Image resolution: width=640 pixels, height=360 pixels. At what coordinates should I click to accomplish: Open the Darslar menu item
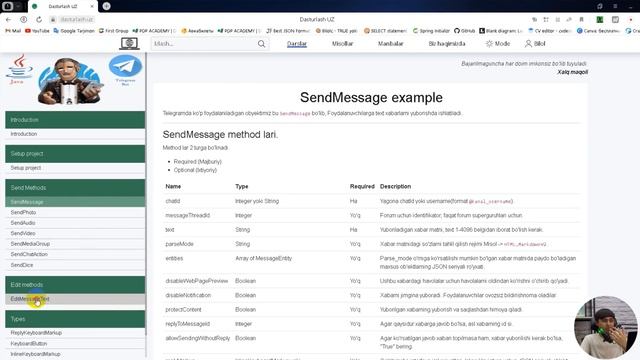297,44
